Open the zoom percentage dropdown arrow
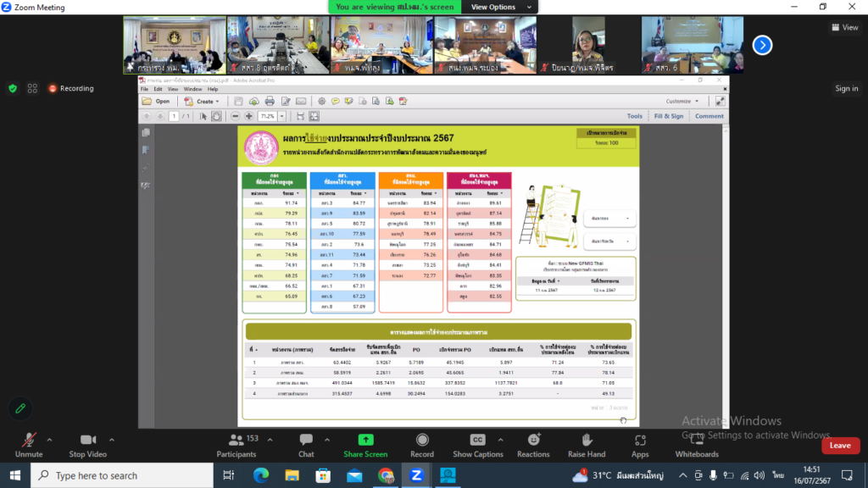 click(281, 116)
